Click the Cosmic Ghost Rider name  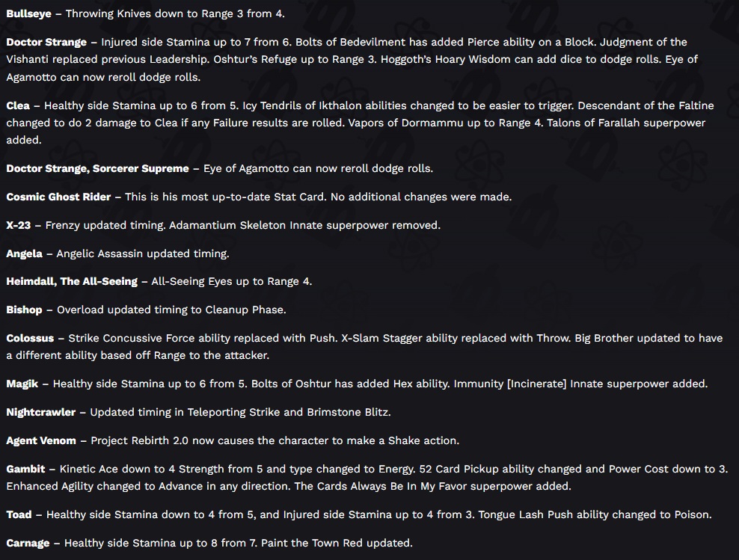(58, 197)
